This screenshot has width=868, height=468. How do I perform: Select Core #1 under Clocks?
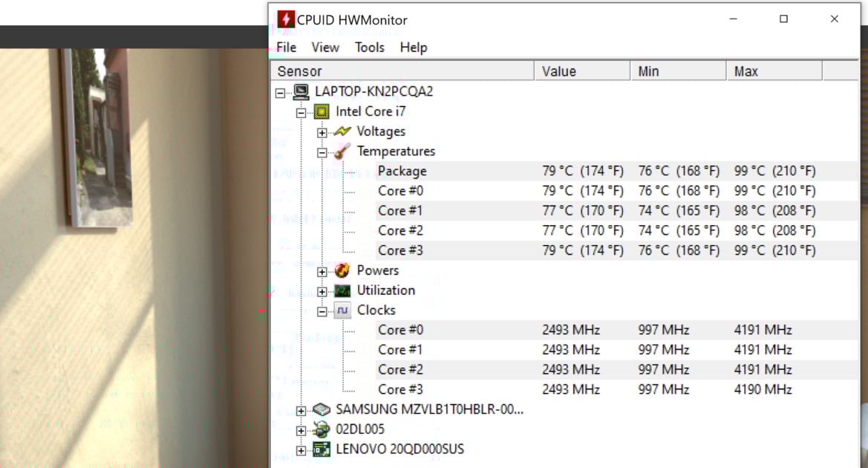tap(617, 350)
